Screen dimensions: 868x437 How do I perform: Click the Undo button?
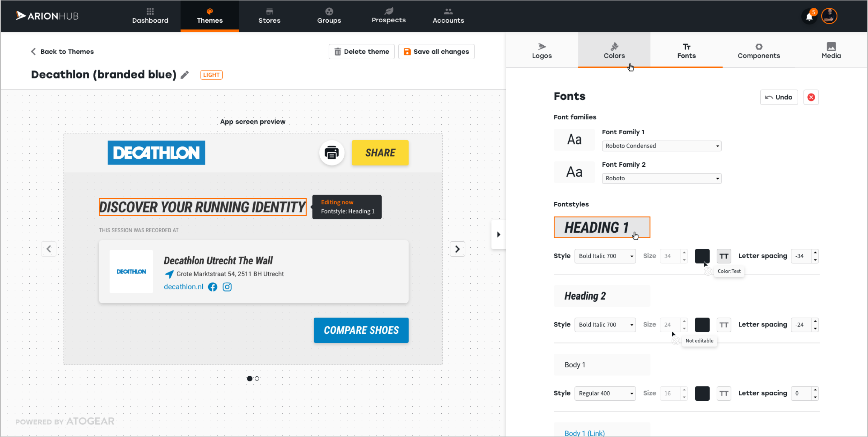(779, 97)
